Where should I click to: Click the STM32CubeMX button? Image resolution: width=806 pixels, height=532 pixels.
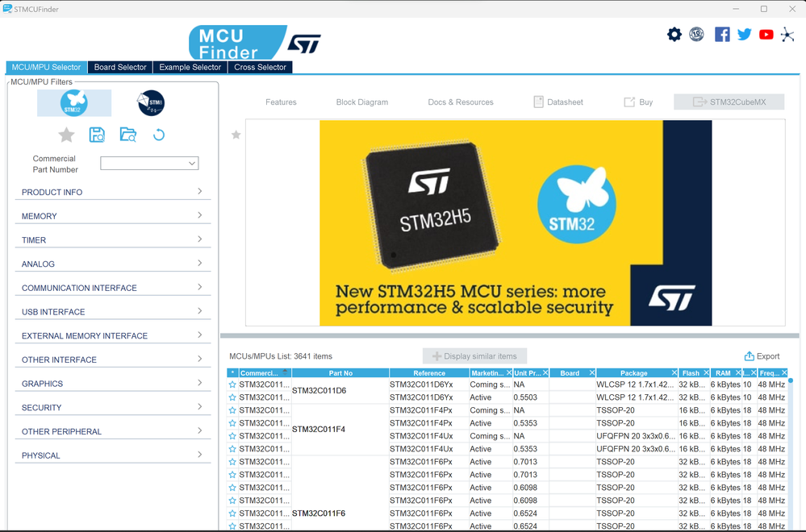coord(729,102)
